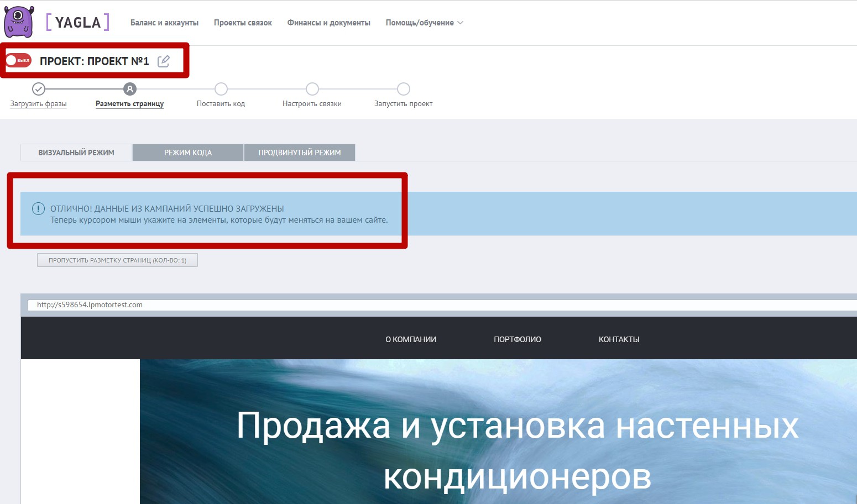Select the headline Продажа и установка настенных кондиционеров
The height and width of the screenshot is (504, 857).
pos(518,450)
